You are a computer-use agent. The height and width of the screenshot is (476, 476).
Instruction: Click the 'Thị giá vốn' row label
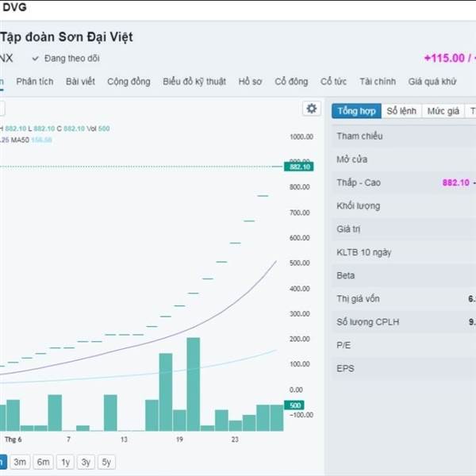[358, 299]
